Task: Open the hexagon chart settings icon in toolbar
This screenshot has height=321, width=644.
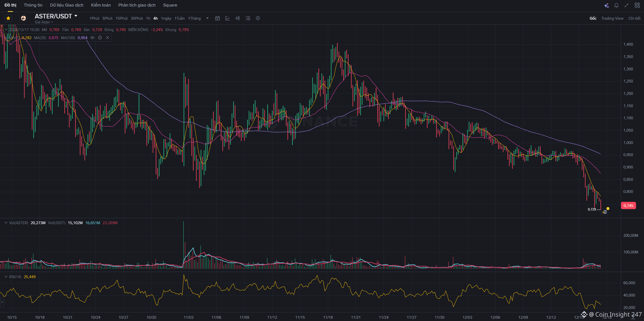Action: (258, 18)
